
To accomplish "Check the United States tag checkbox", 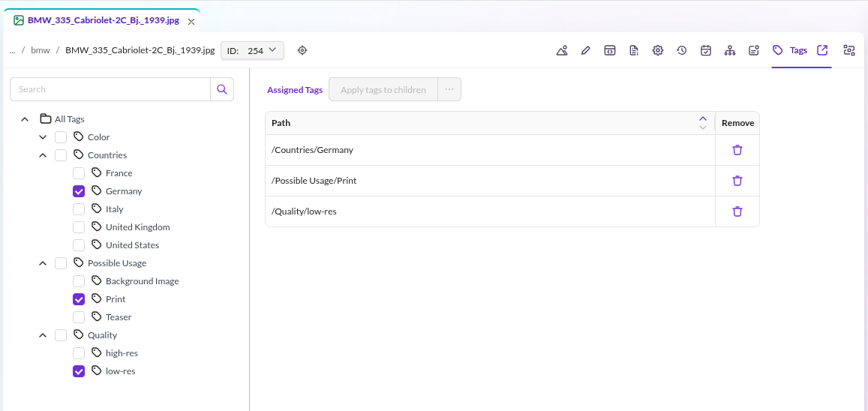I will [x=79, y=245].
